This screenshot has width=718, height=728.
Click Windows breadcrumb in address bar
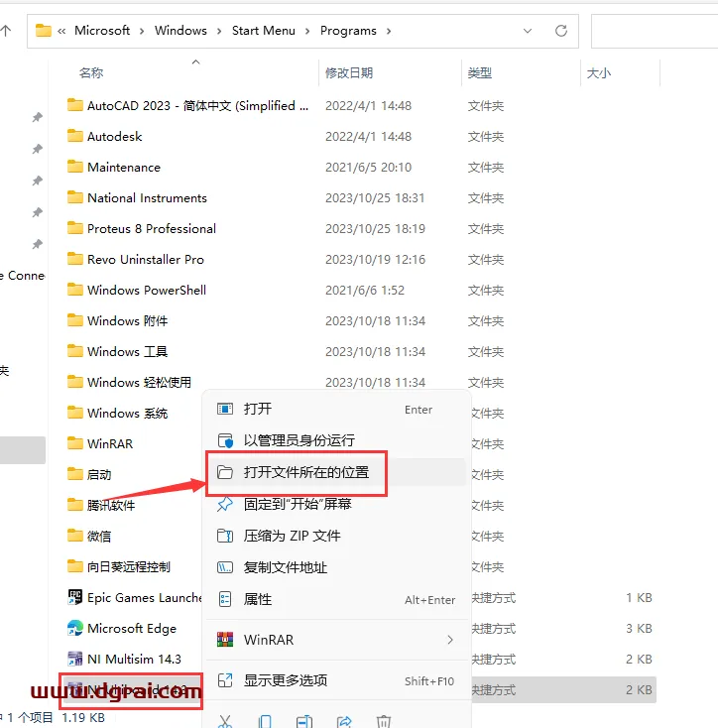click(x=180, y=31)
